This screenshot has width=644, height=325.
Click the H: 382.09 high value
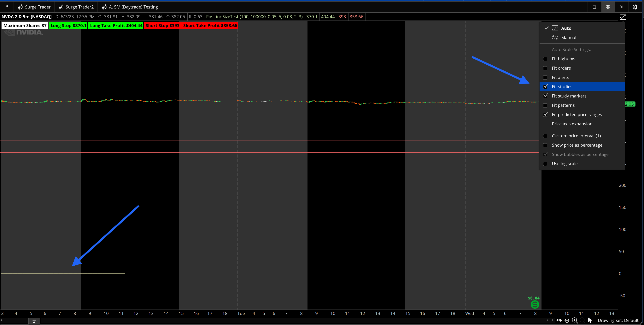(131, 17)
